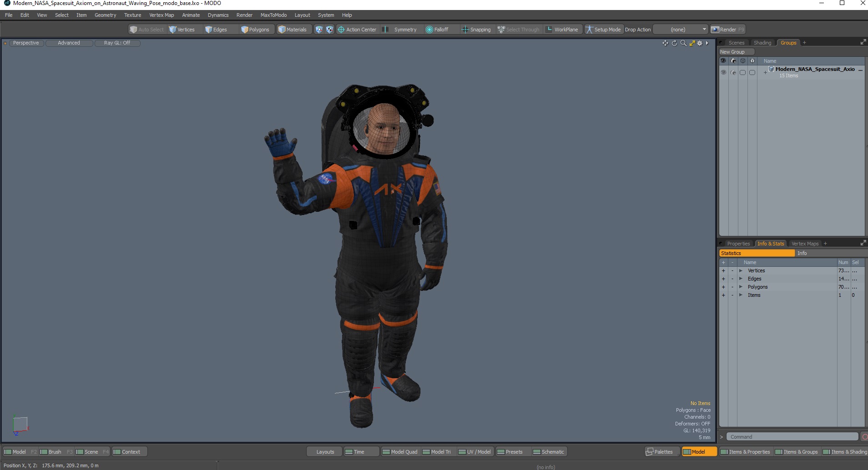Image resolution: width=868 pixels, height=470 pixels.
Task: Expand the Polygons statistics row
Action: point(741,287)
